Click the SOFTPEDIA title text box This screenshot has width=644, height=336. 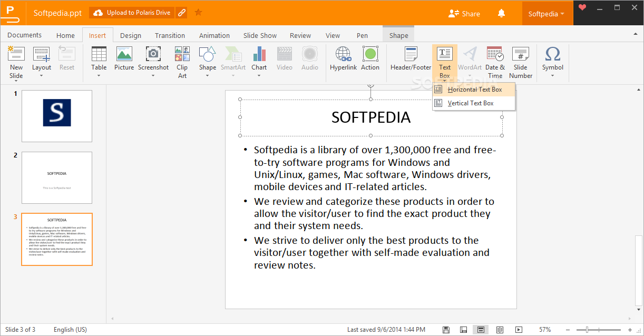(x=371, y=117)
